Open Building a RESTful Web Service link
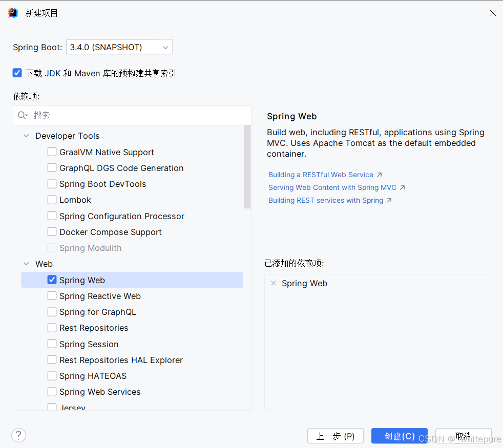This screenshot has height=448, width=503. pos(321,175)
